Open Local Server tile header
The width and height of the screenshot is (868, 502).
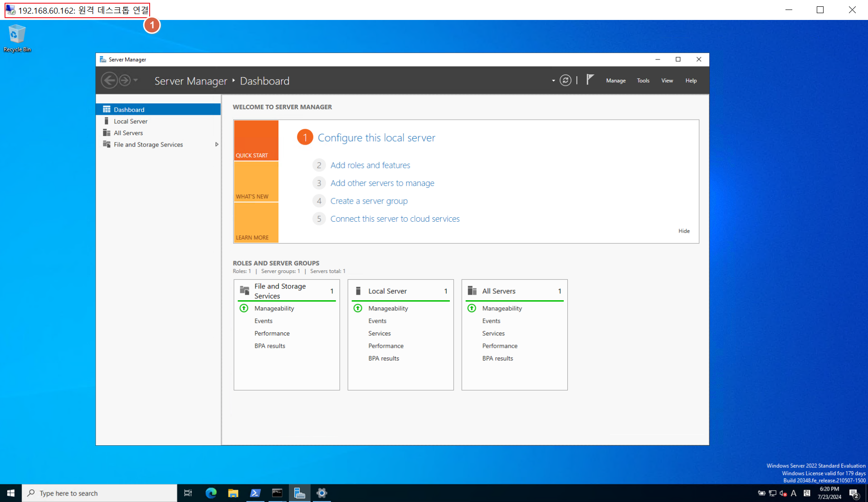[400, 291]
